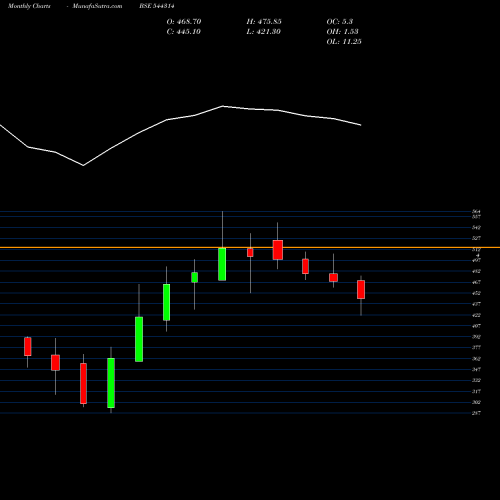Click the 302 price axis label
Viewport: 500px width, 500px height.
pyautogui.click(x=476, y=402)
